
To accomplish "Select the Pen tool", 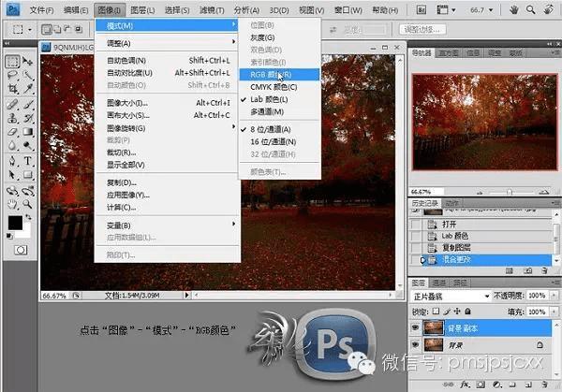I will pyautogui.click(x=12, y=161).
